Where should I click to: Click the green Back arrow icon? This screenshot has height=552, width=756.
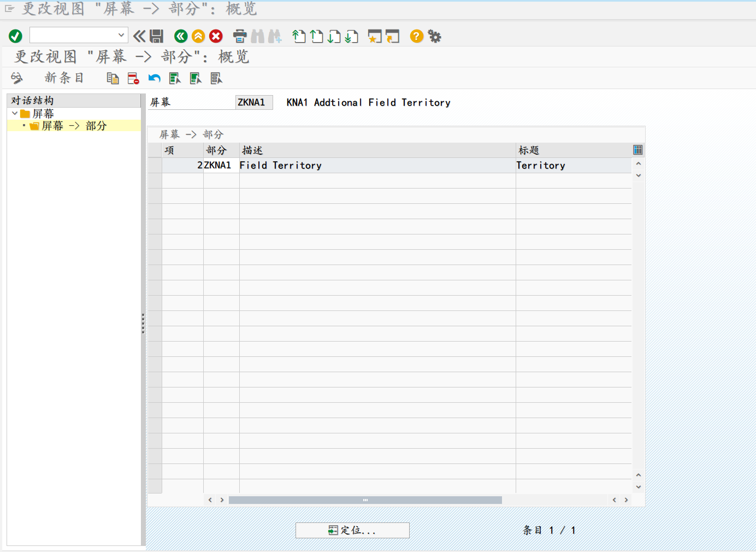point(181,36)
